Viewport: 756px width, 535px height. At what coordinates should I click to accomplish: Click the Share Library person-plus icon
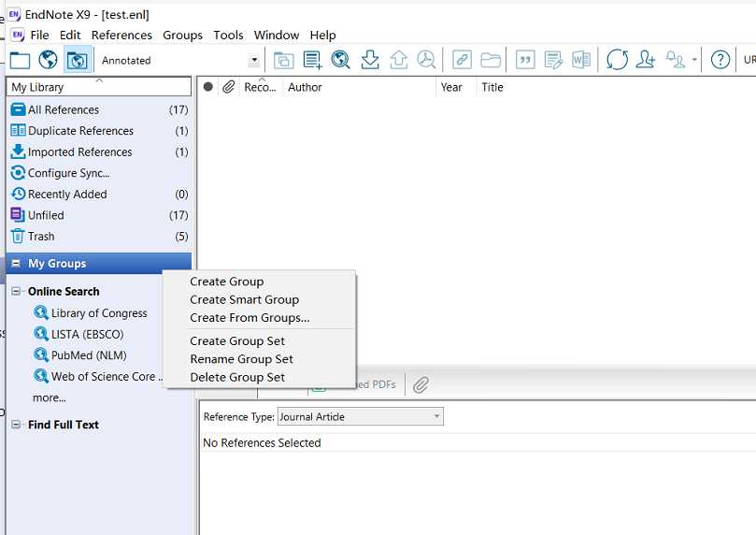(x=646, y=60)
